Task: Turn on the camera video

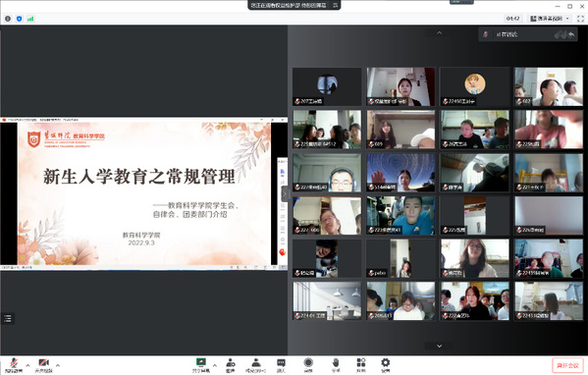Action: point(44,365)
